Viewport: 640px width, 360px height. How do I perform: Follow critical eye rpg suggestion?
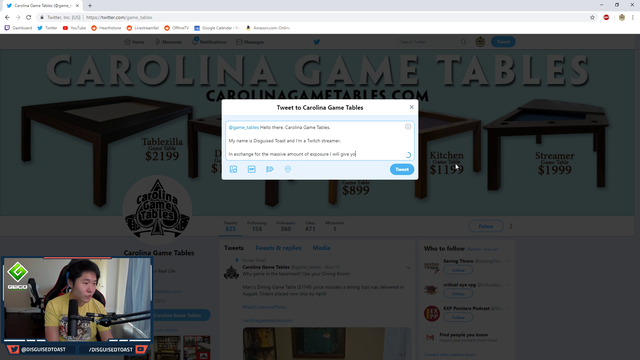(458, 293)
